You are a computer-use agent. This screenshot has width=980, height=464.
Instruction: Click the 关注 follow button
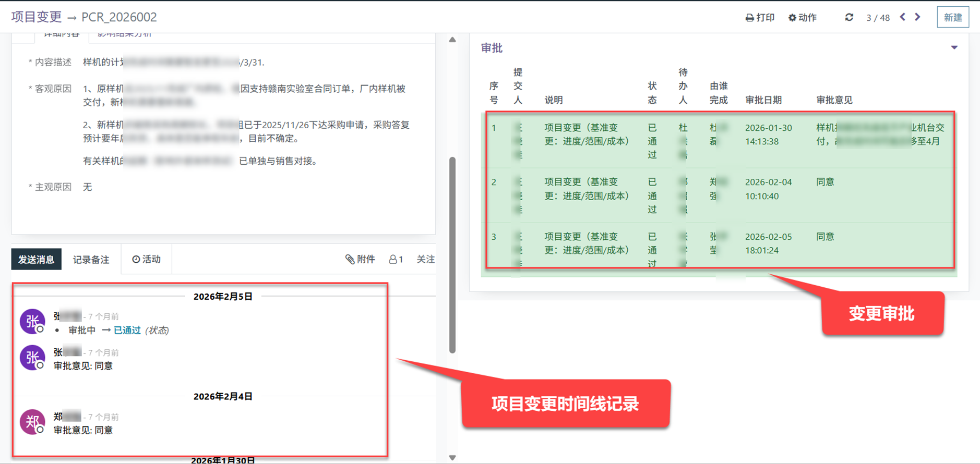click(x=425, y=259)
